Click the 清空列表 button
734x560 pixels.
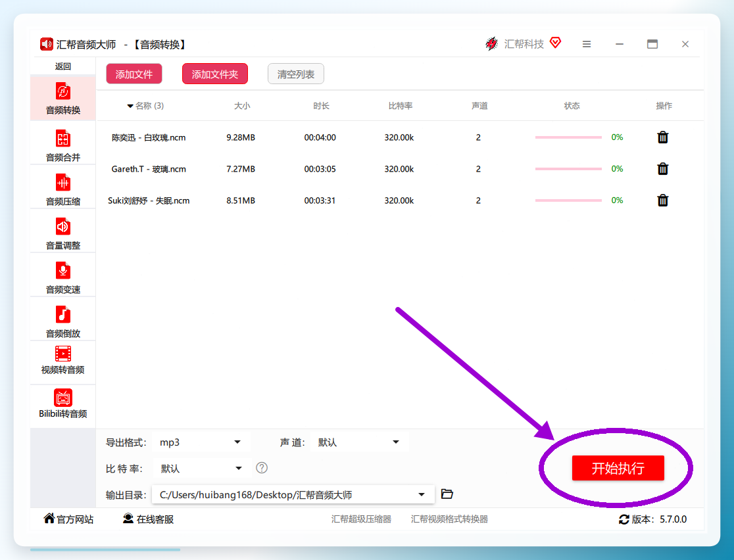tap(296, 74)
